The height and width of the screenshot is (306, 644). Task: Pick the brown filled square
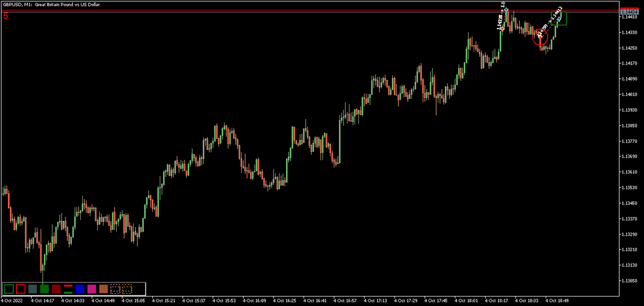point(103,288)
